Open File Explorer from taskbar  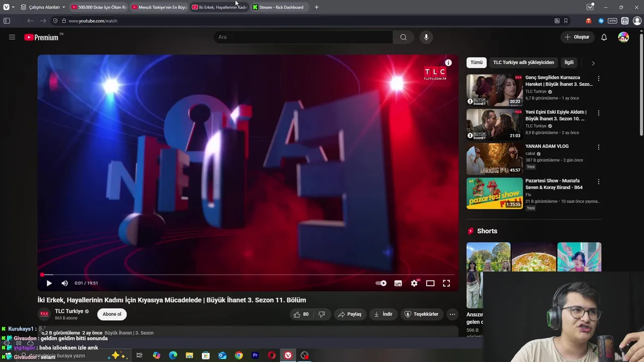pos(189,355)
